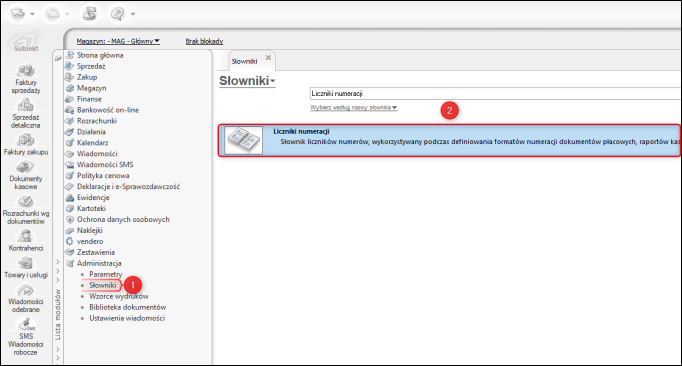Open Sprzedaż detaliczna shortcut icon
Image resolution: width=682 pixels, height=366 pixels.
click(x=25, y=106)
